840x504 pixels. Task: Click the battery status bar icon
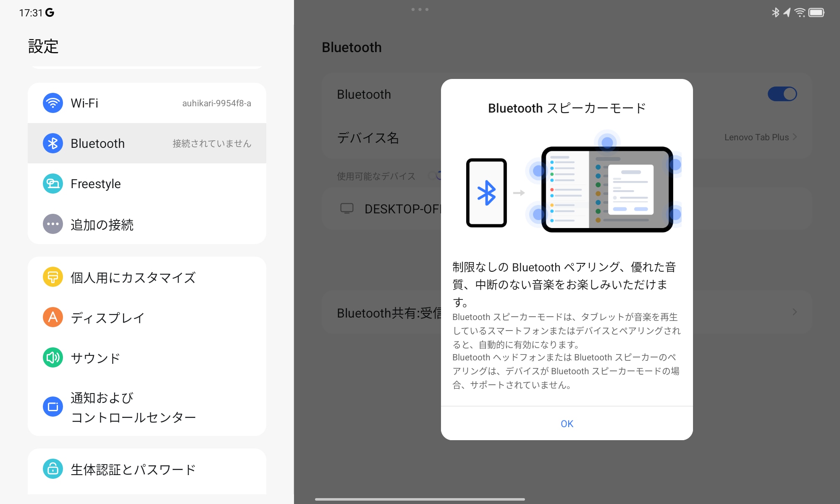[x=816, y=13]
